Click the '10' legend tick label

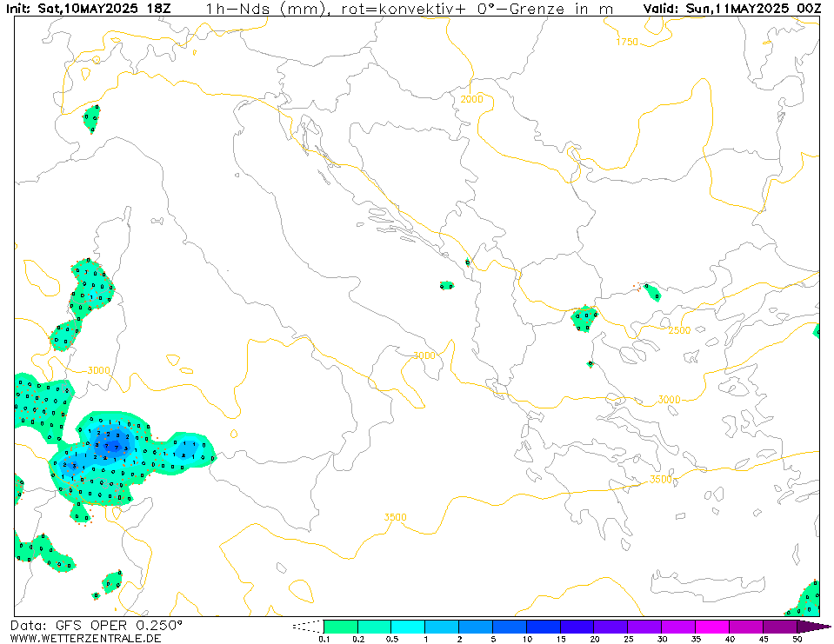point(527,639)
